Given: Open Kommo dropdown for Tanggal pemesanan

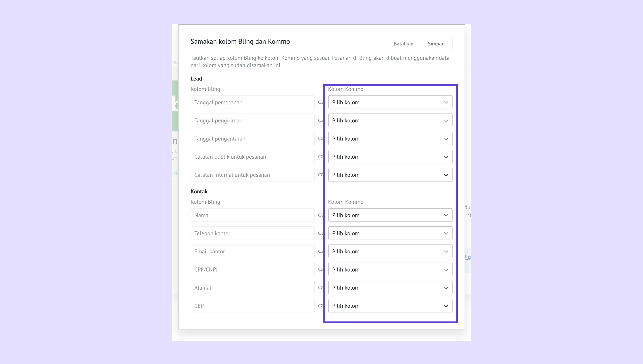Looking at the screenshot, I should [390, 102].
